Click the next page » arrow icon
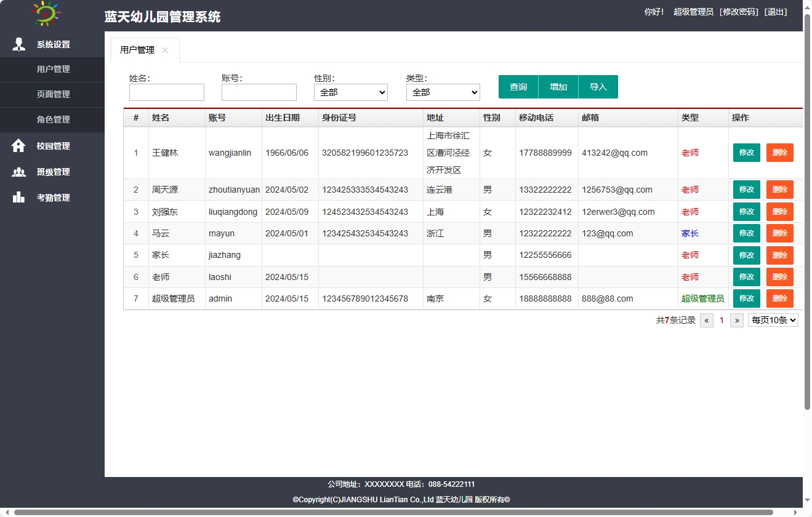Viewport: 812px width, 517px height. (736, 320)
